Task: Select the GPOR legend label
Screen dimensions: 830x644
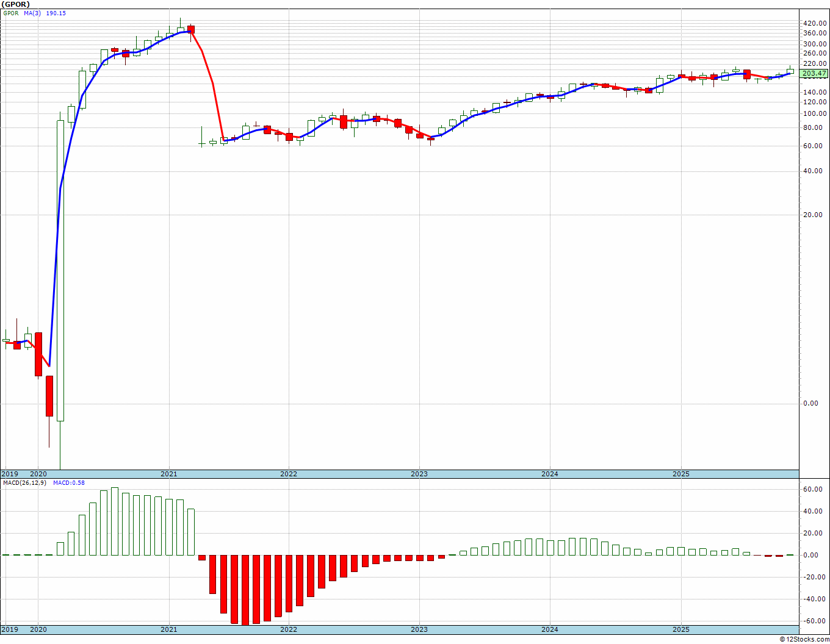Action: [10, 13]
